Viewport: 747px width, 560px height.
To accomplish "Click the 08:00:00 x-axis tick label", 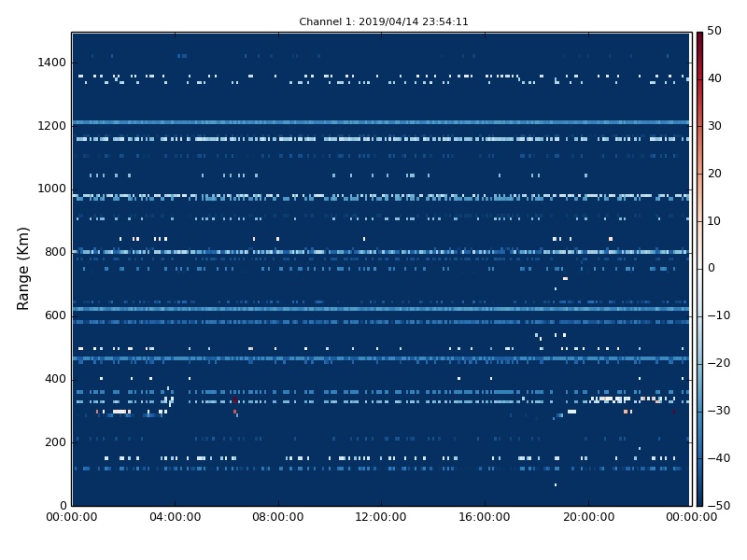I will 277,517.
